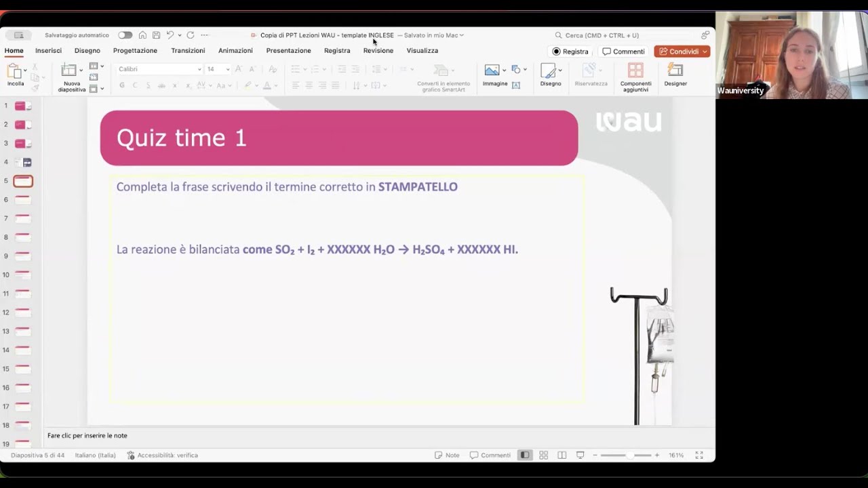Toggle the Note button in status bar

coord(447,455)
